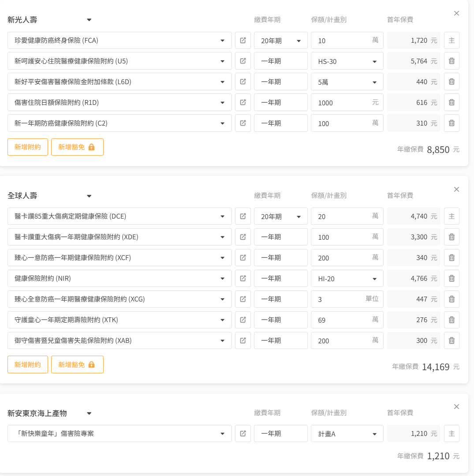Click the 4,766 premium value
The image size is (474, 476).
(x=419, y=279)
